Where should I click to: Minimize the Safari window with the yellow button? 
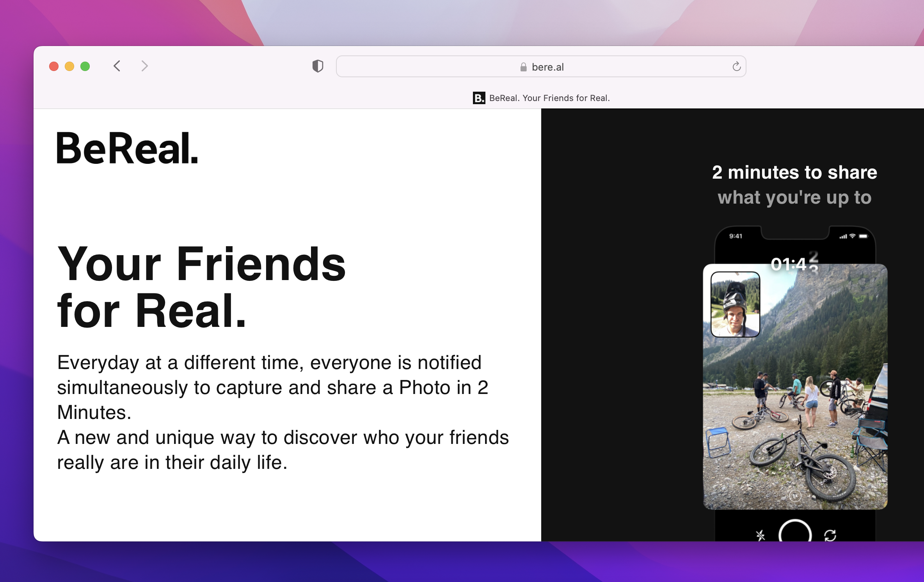[69, 66]
